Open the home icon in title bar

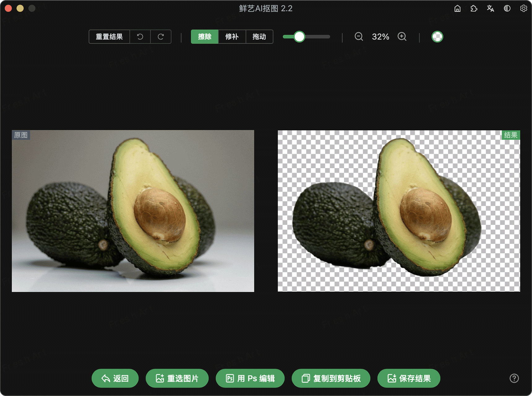(457, 8)
